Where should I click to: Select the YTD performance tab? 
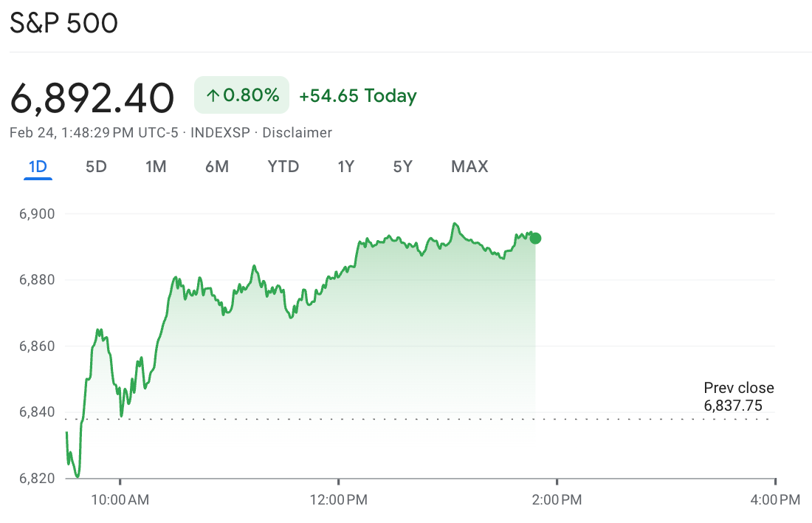283,167
